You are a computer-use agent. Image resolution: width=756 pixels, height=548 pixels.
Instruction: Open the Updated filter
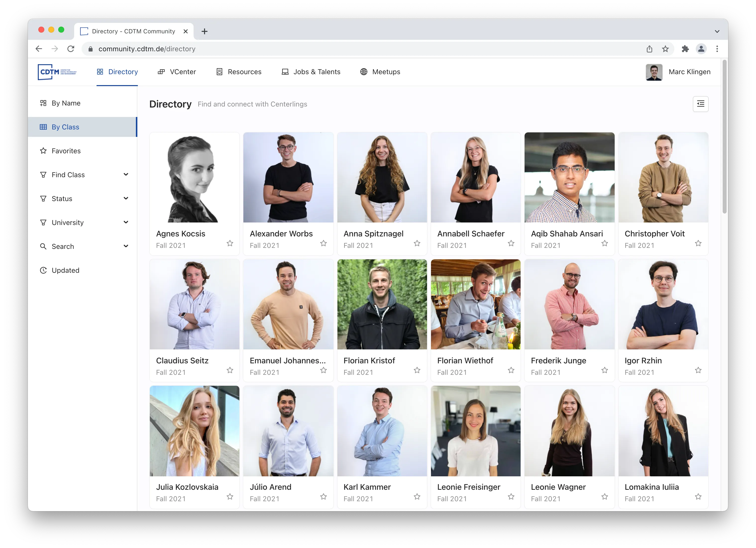click(x=65, y=270)
